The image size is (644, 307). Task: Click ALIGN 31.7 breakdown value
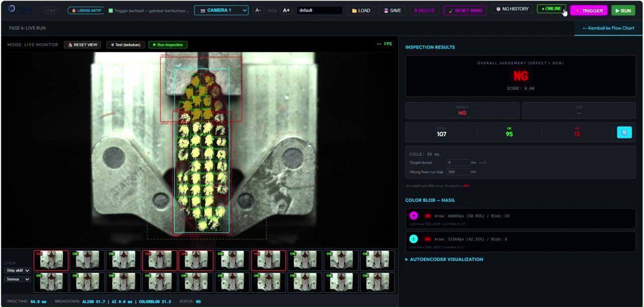pos(93,301)
